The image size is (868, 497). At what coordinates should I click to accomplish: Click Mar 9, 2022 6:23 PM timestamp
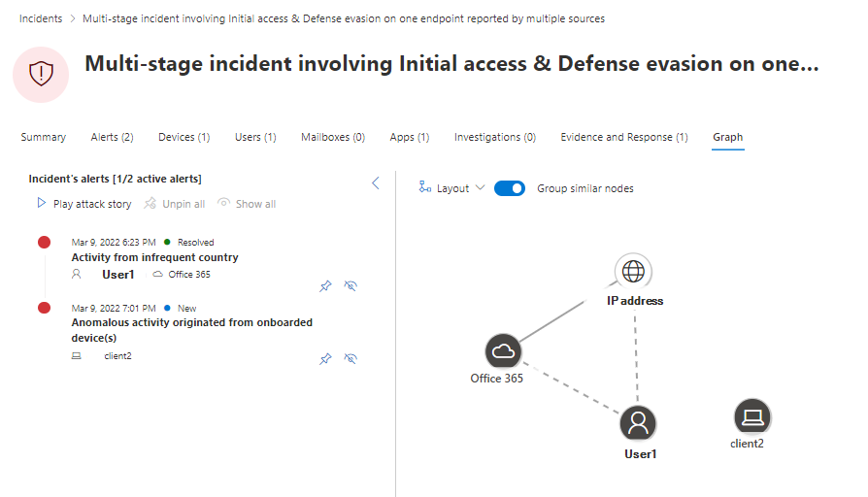[114, 243]
